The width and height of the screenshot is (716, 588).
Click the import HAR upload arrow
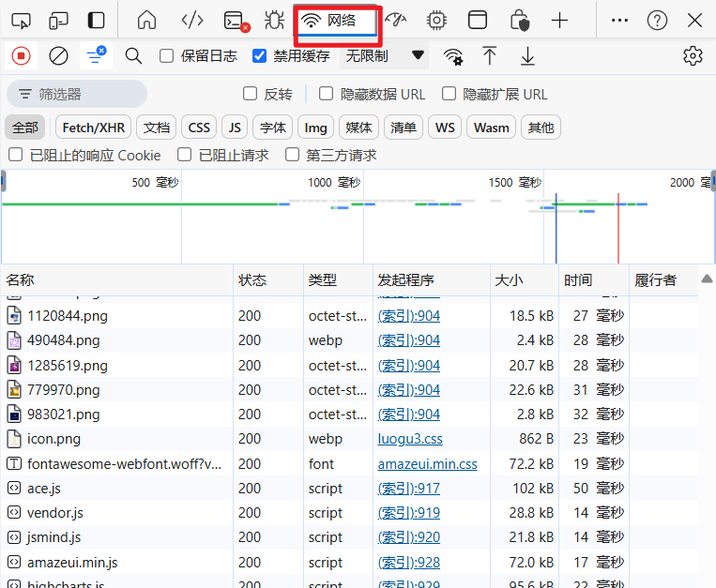point(490,56)
